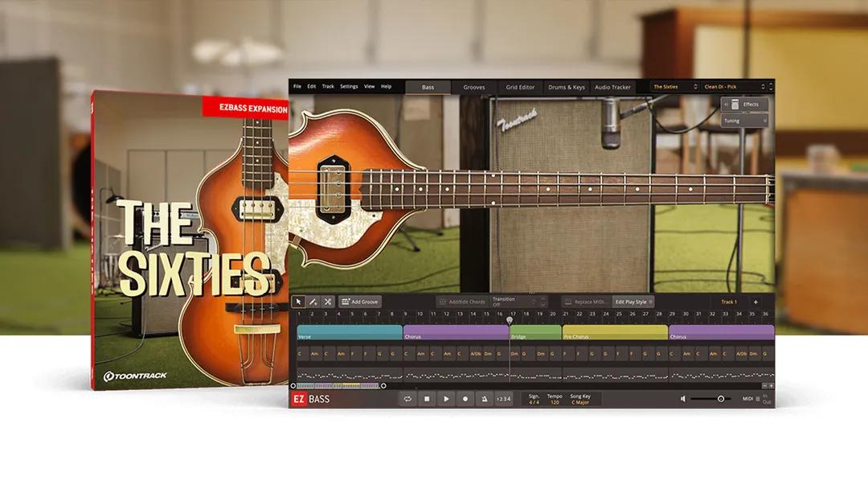Open Add/Edit Chords
The height and width of the screenshot is (489, 868).
[461, 302]
